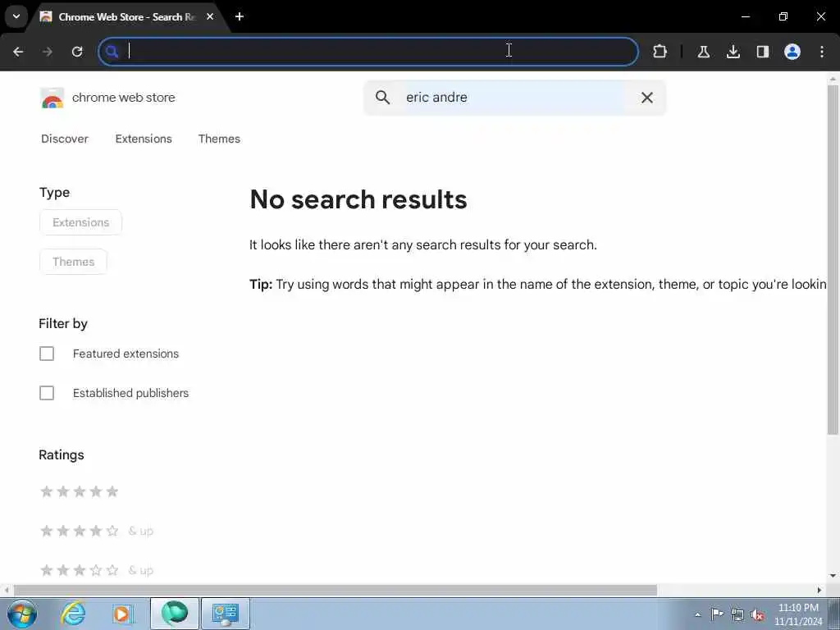Open the Chrome Labs flask icon
Screen dimensions: 840x630
coord(703,52)
